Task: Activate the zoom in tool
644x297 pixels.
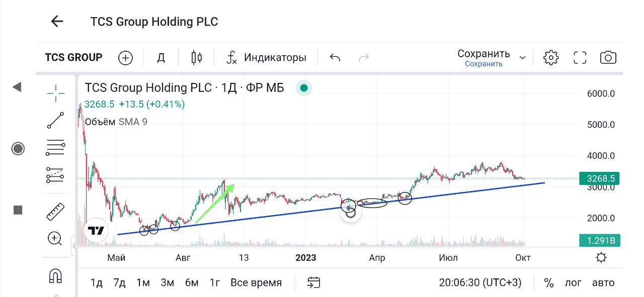Action: (55, 239)
